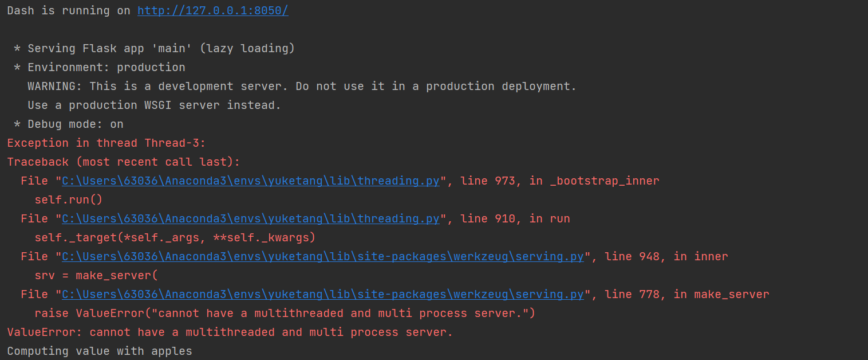Click the "Serving Flask app 'main'" line
868x360 pixels.
coord(154,49)
